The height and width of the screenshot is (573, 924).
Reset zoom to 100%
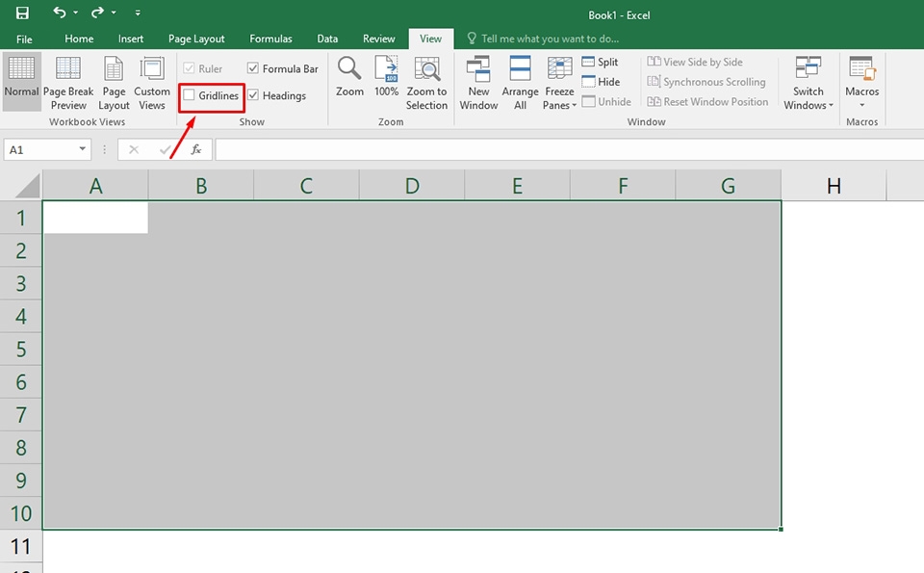pos(387,77)
